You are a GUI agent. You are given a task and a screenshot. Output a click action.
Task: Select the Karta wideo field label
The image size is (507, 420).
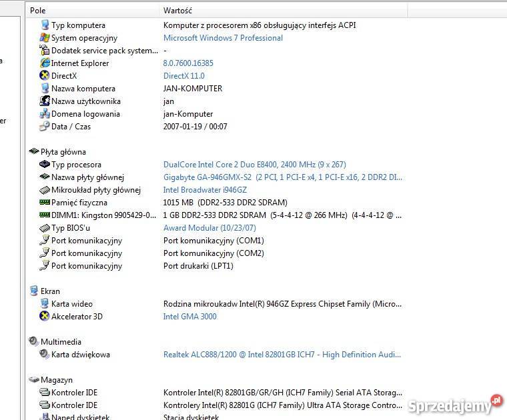pyautogui.click(x=72, y=304)
